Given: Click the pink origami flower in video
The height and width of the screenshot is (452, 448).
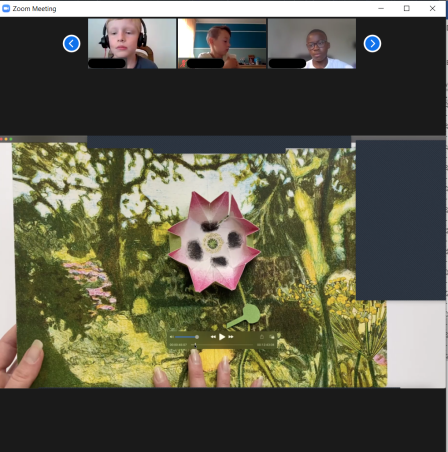Looking at the screenshot, I should [x=213, y=242].
